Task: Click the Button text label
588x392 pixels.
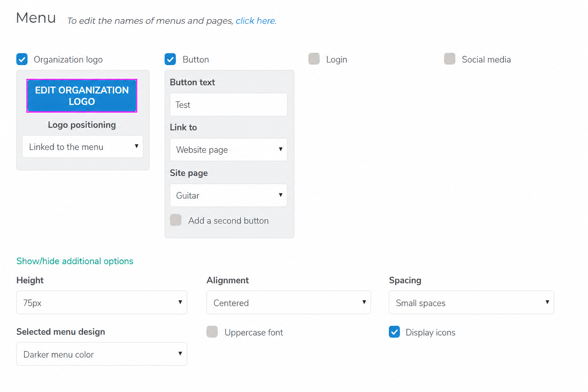Action: click(x=192, y=82)
